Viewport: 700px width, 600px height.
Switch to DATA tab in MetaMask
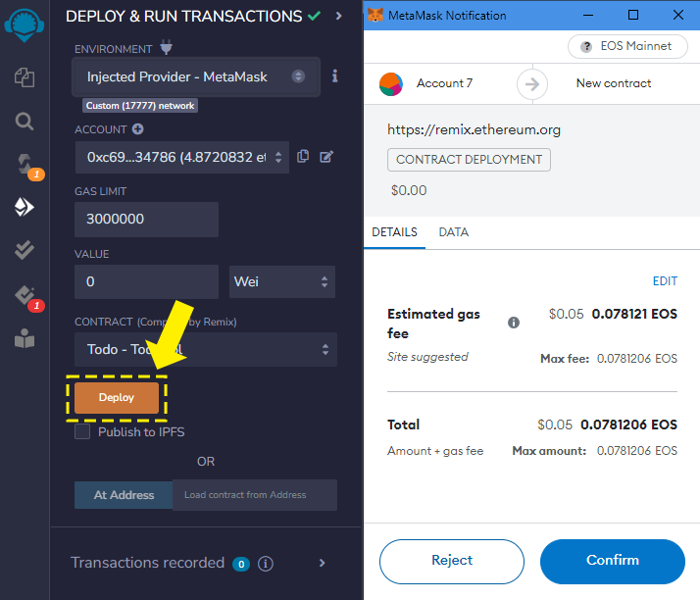coord(454,232)
